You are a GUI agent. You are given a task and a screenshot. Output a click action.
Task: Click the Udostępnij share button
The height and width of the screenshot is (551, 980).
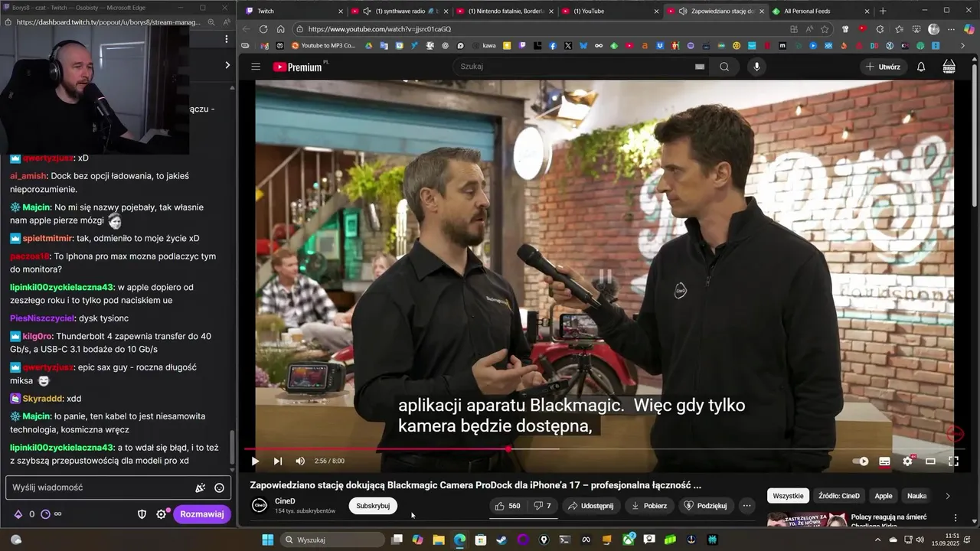click(590, 506)
